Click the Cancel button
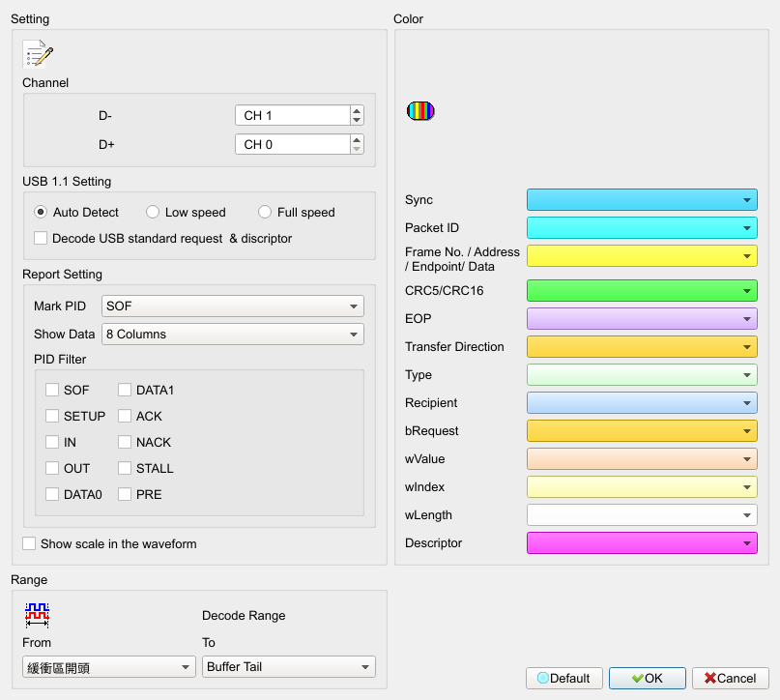The image size is (780, 700). click(x=731, y=678)
